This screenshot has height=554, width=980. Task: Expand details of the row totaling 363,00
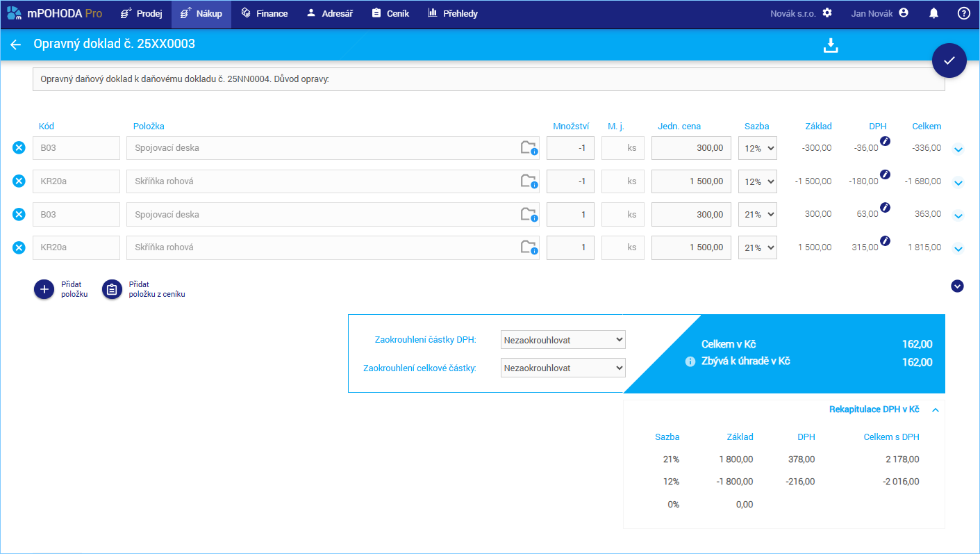pos(958,216)
